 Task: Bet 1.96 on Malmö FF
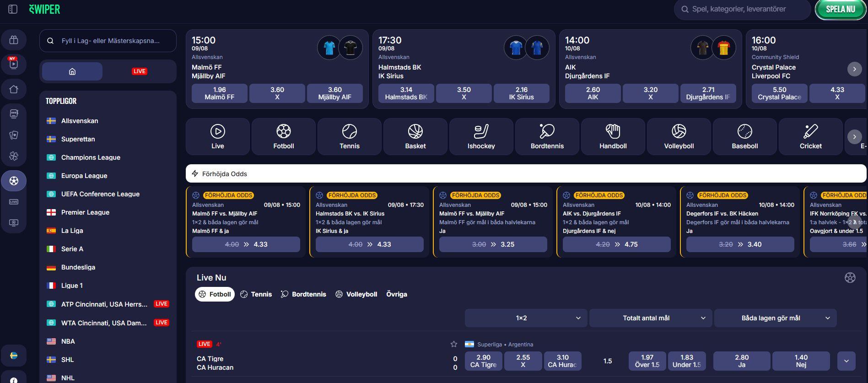pos(220,93)
